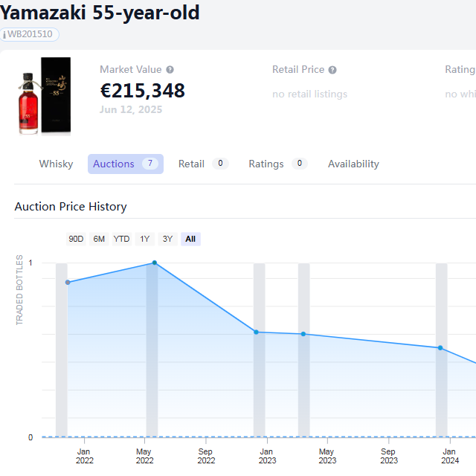Select the 1Y range button
Viewport: 476px width, 476px height.
(145, 239)
